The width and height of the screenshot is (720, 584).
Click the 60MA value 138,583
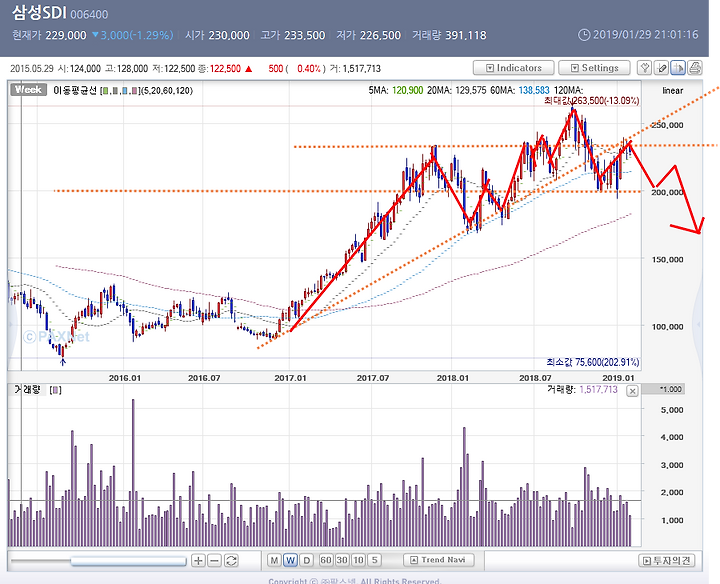click(x=534, y=90)
